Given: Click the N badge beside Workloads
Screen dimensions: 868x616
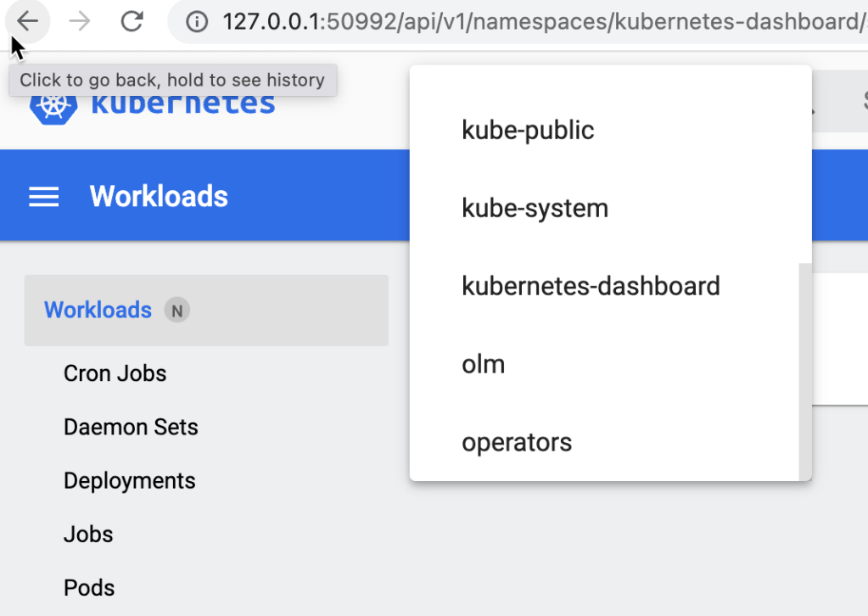Looking at the screenshot, I should click(x=177, y=311).
